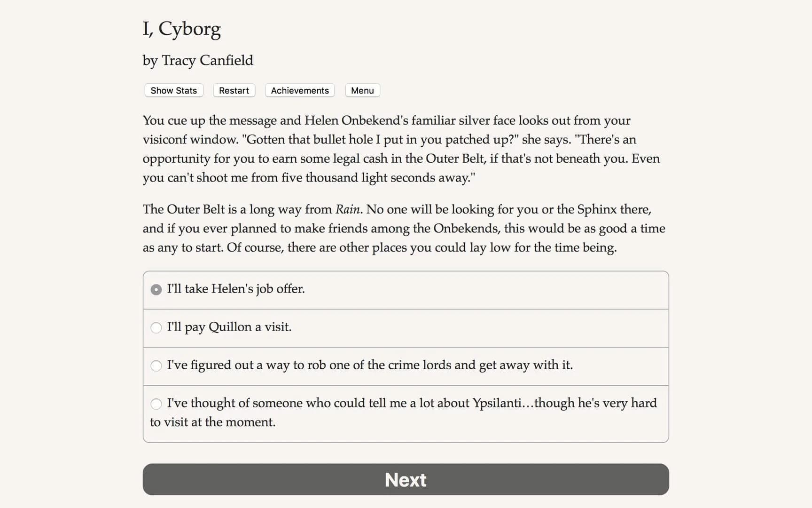812x508 pixels.
Task: Click the selected Helen's job offer radio
Action: [x=156, y=290]
